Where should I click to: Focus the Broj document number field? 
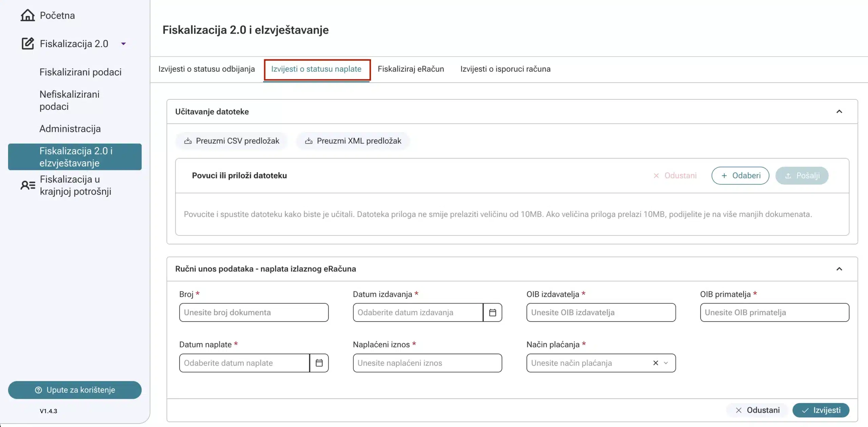[254, 312]
